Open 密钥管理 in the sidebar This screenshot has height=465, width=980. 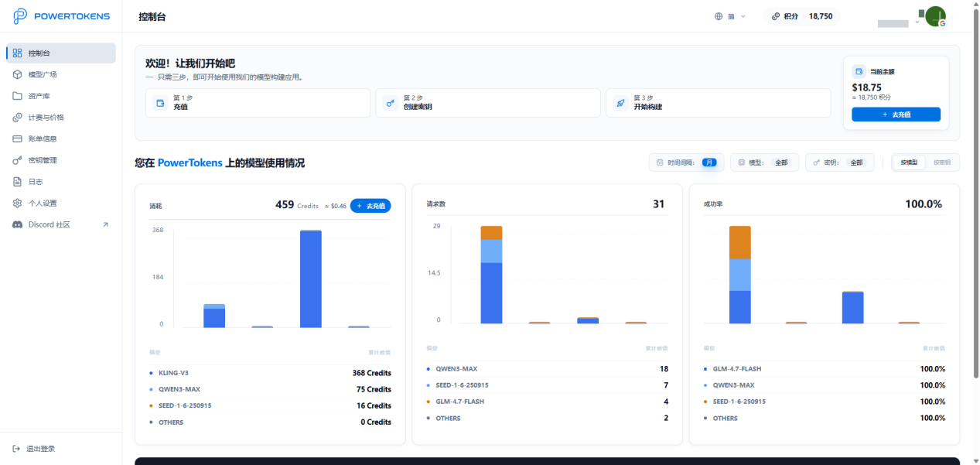pyautogui.click(x=61, y=160)
